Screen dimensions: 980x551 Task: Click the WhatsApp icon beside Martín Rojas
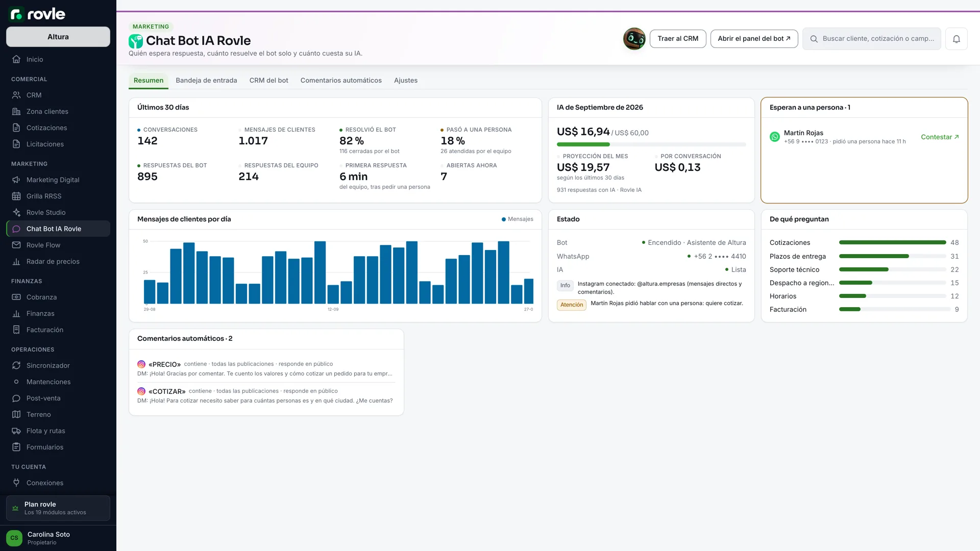(775, 137)
